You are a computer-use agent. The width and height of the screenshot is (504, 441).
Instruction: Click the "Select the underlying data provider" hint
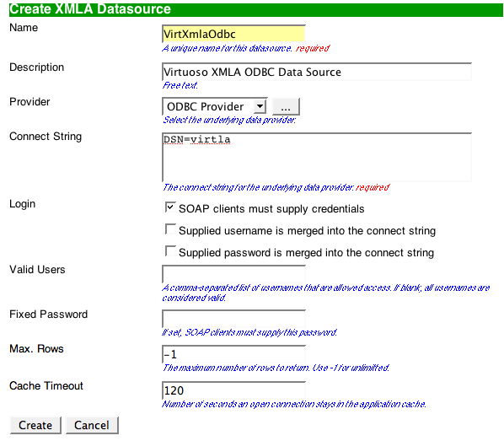click(x=229, y=120)
